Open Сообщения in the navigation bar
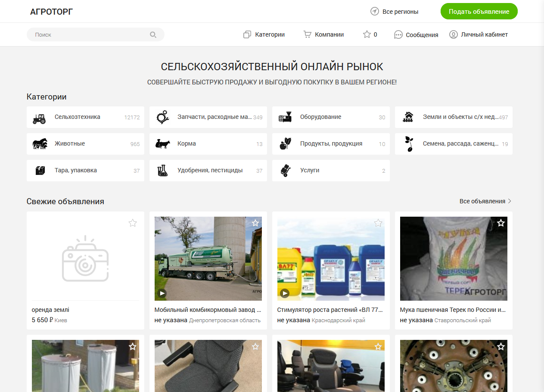The image size is (544, 392). [416, 35]
